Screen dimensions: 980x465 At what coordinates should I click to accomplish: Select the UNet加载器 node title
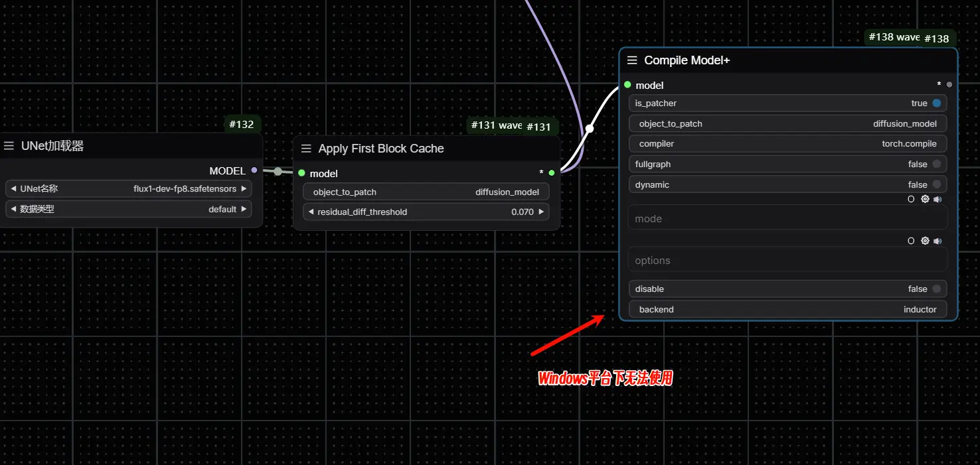tap(52, 146)
